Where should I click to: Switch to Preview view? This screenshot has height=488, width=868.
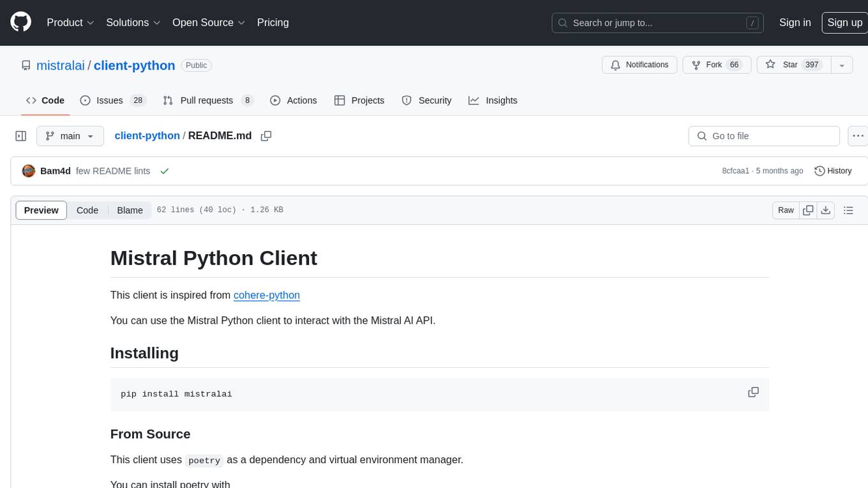41,210
